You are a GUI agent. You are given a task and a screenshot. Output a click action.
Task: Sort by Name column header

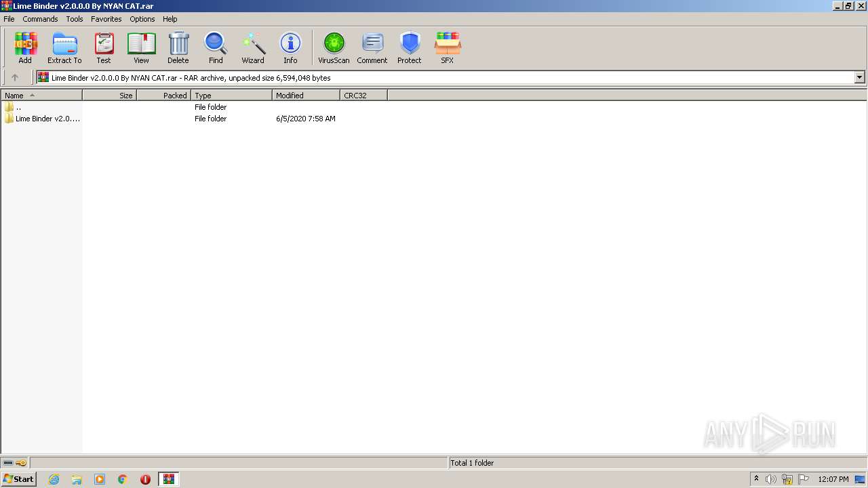coord(41,96)
